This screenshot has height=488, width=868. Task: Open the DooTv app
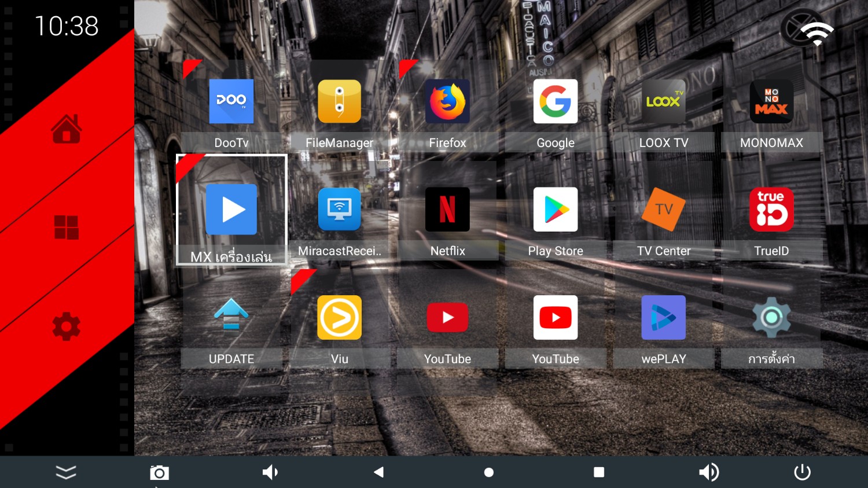tap(231, 107)
